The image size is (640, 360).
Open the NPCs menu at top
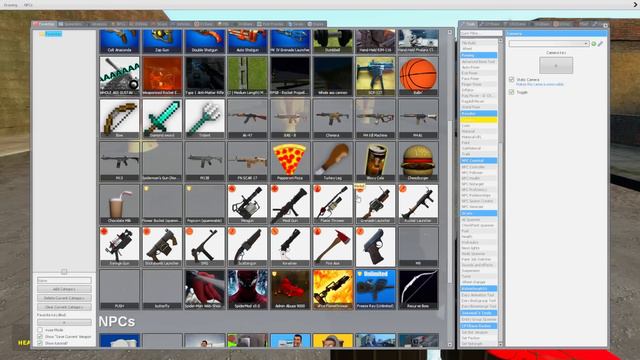(28, 5)
